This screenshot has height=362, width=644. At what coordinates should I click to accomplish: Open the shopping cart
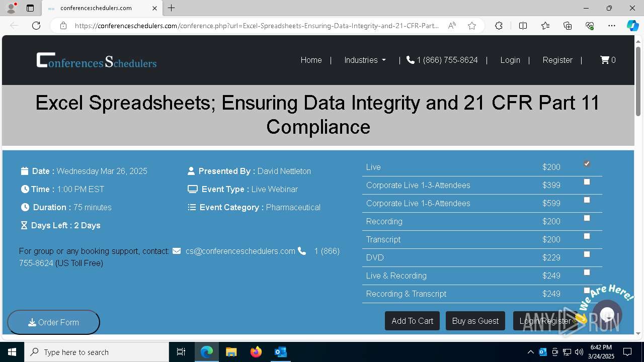point(608,60)
